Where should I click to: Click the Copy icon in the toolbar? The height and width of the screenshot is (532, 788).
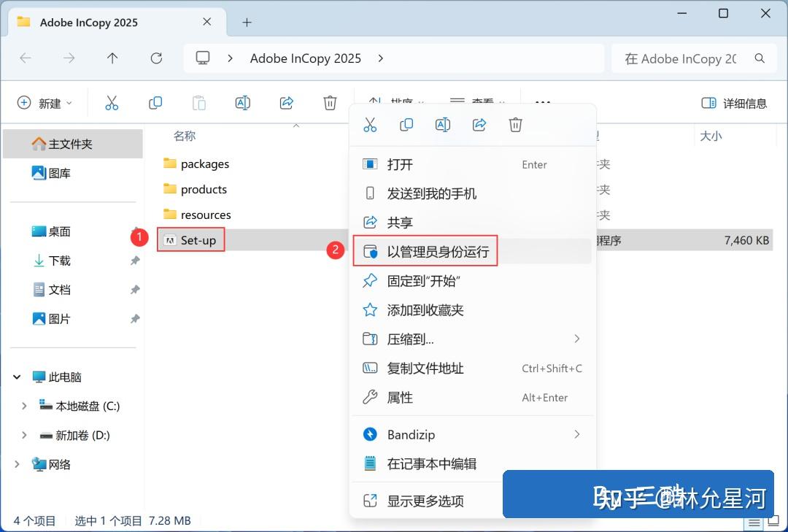(155, 102)
